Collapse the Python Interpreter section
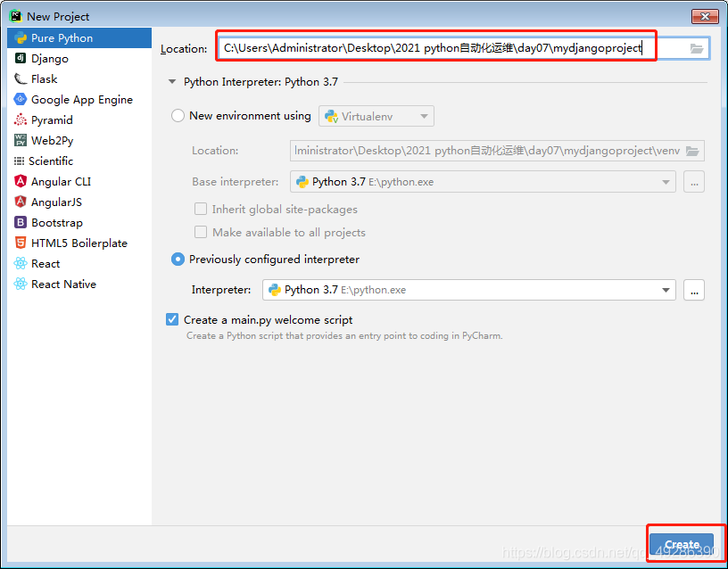 (x=172, y=82)
